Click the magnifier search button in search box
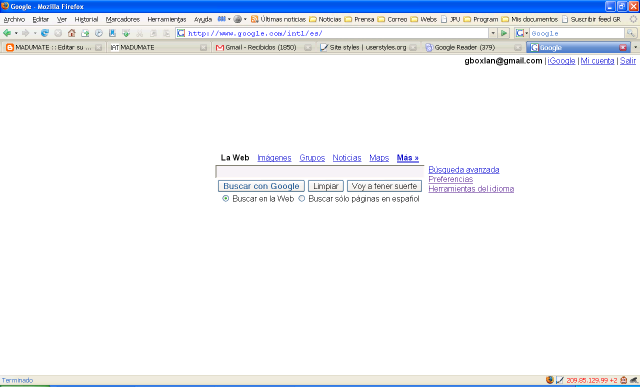Viewport: 640px width, 387px height. [x=631, y=33]
